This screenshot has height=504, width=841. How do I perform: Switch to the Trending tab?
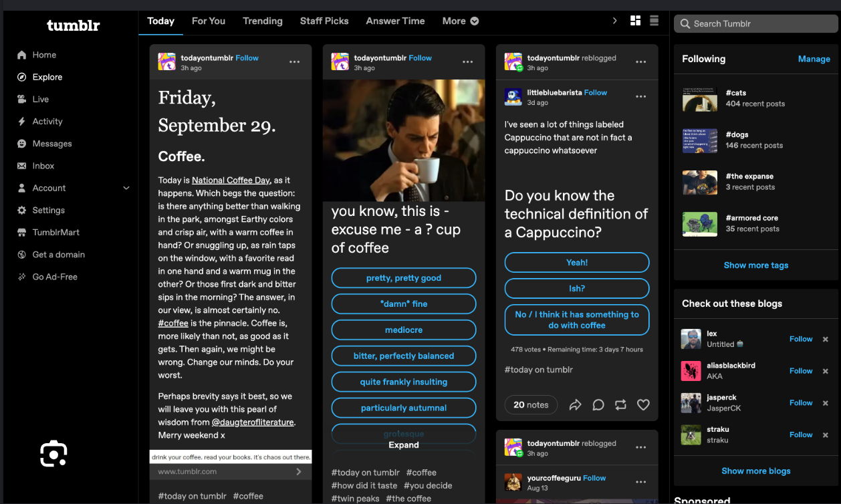263,21
